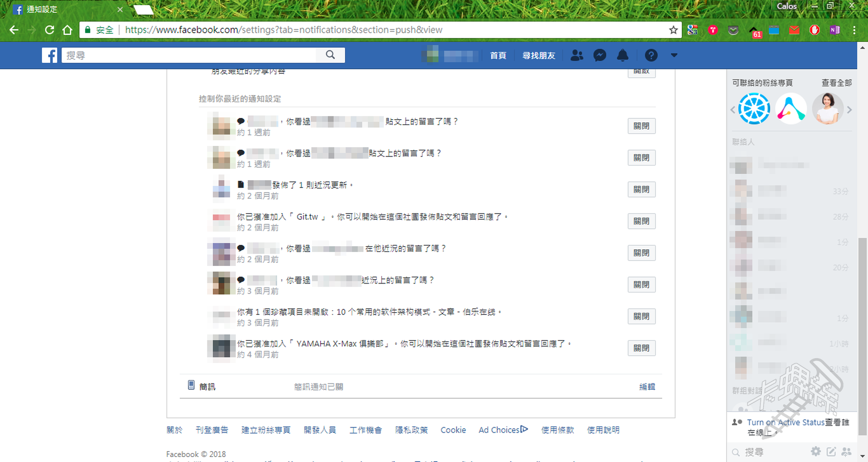Click 編輯 link for 簡訊 settings
Screen dimensions: 868x462
tap(647, 387)
